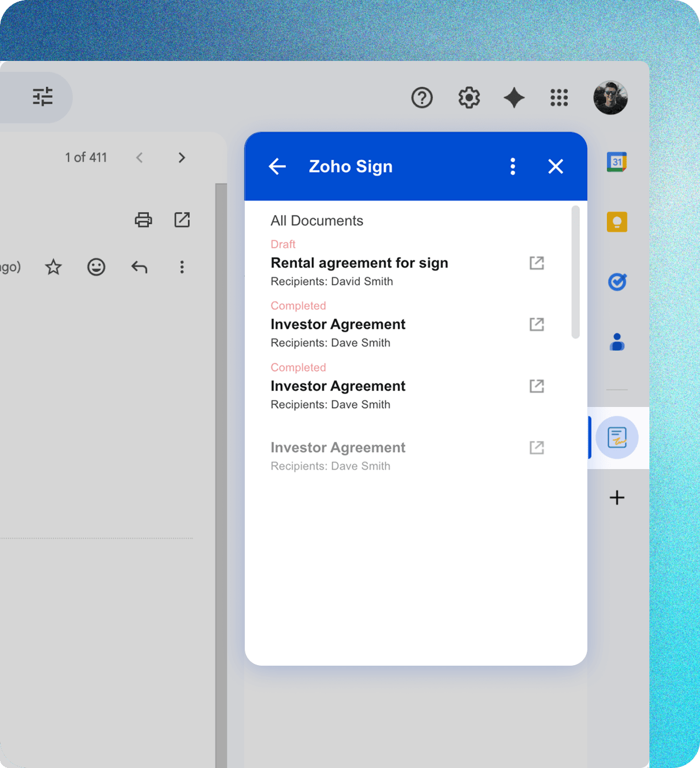The image size is (700, 768).
Task: Click the 1 of 411 counter
Action: click(x=86, y=158)
